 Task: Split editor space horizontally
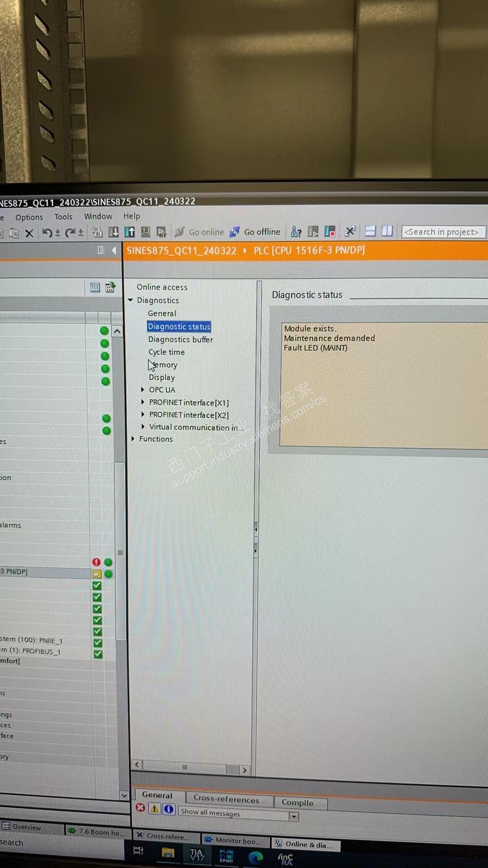pyautogui.click(x=370, y=231)
